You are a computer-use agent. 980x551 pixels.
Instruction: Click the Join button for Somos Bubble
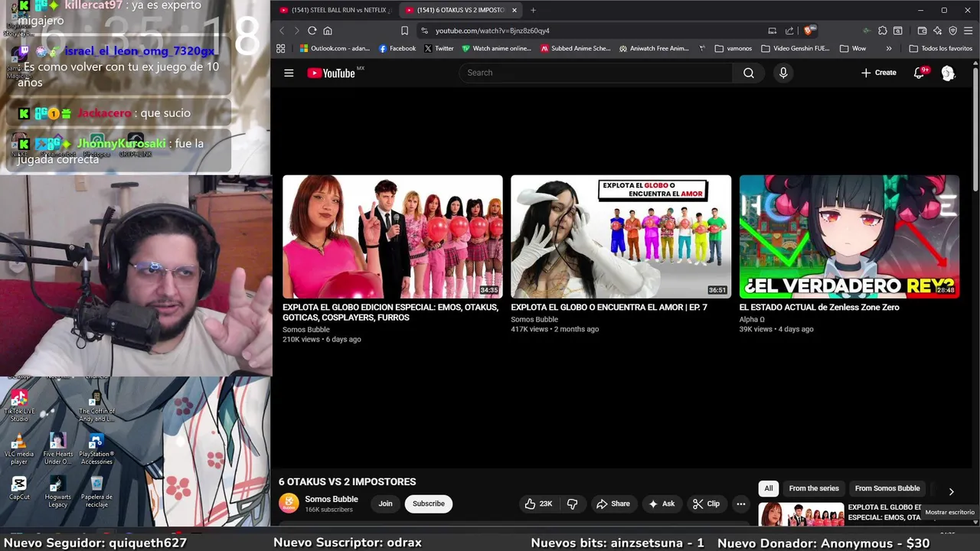[x=385, y=504]
